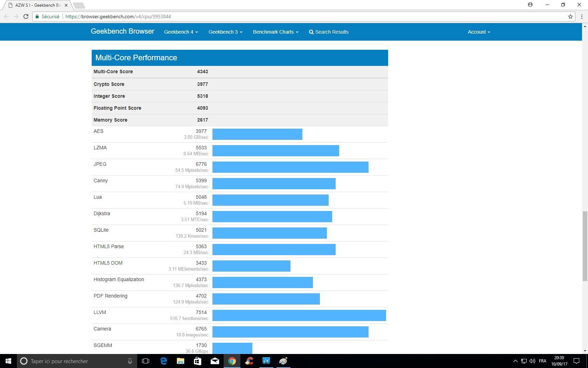Click the Task View icon
The height and width of the screenshot is (368, 588).
146,361
